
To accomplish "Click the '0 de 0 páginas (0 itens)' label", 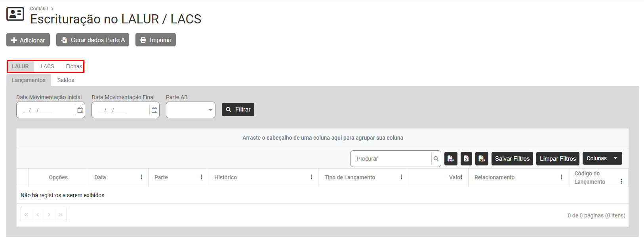I will click(x=596, y=215).
